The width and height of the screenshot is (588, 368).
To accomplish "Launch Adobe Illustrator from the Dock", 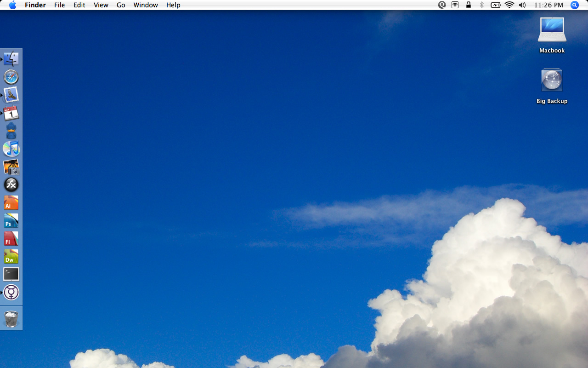I will tap(11, 203).
